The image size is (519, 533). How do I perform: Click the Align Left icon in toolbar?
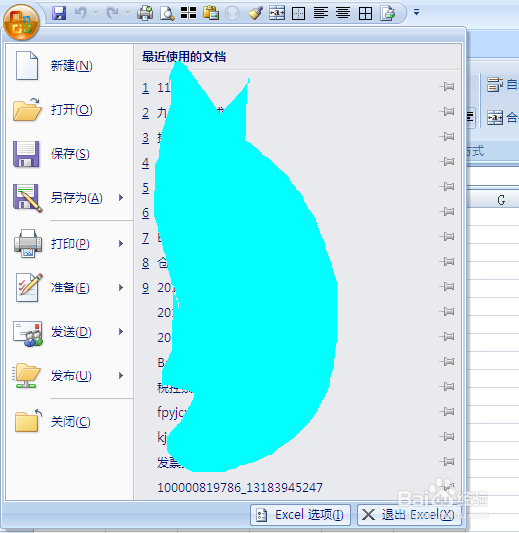click(321, 13)
